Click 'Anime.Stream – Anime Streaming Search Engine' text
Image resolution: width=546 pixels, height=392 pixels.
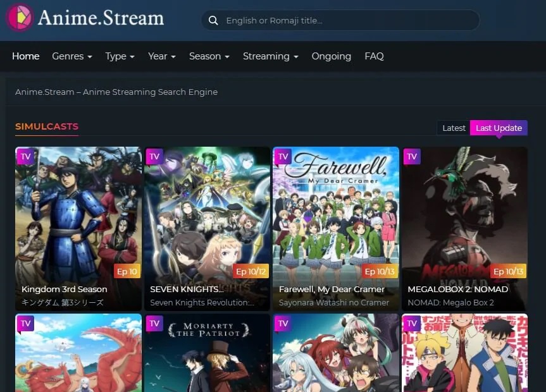tap(116, 92)
